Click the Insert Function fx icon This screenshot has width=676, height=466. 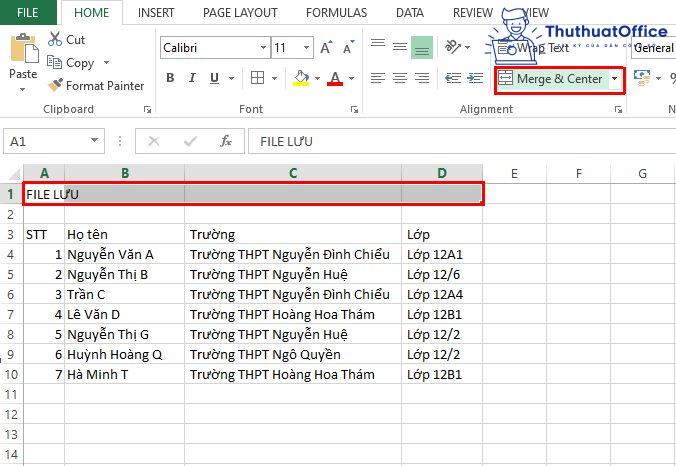point(226,141)
